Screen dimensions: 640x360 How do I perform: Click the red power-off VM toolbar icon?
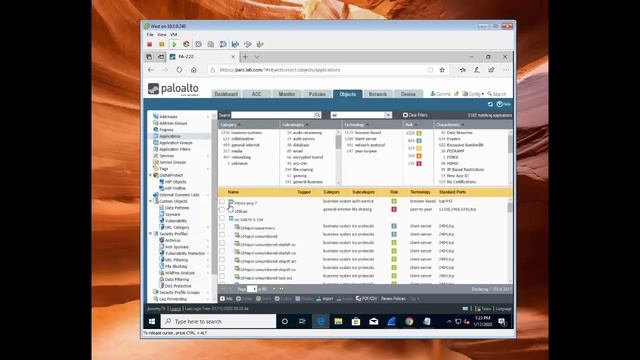150,44
